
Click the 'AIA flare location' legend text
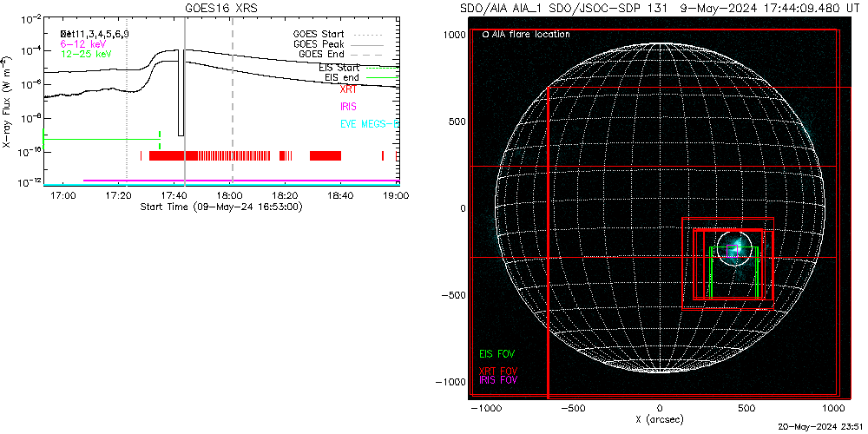[x=529, y=35]
